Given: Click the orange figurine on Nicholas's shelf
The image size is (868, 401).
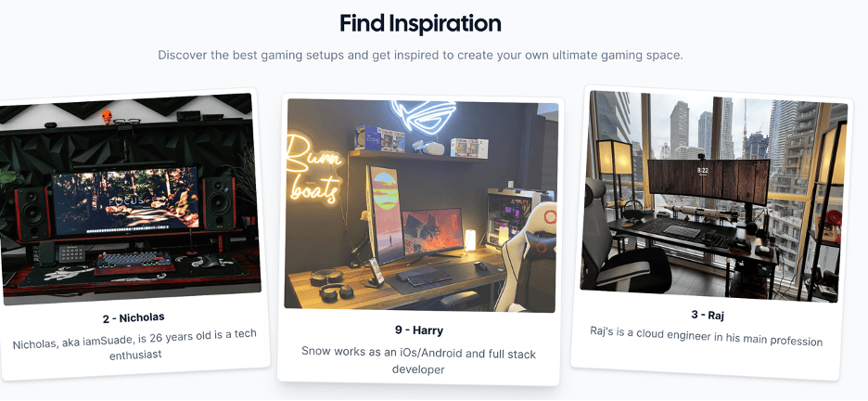Looking at the screenshot, I should tap(107, 117).
